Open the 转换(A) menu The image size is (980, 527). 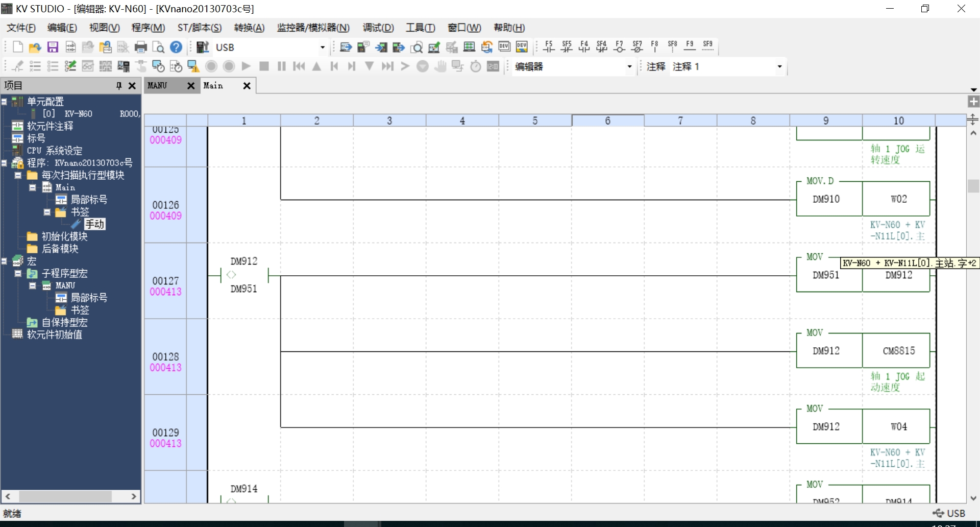[249, 28]
